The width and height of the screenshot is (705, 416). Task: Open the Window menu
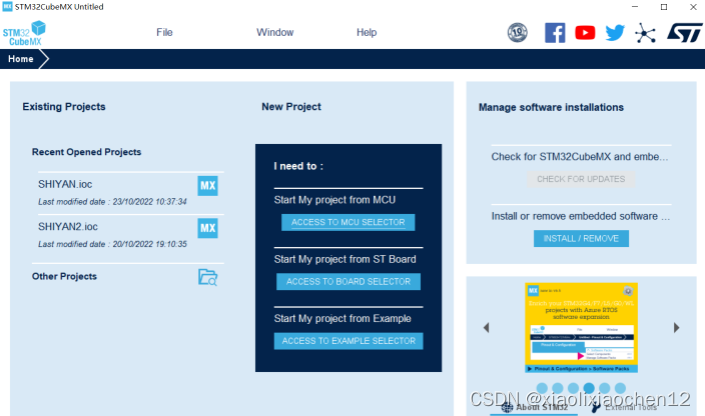(275, 32)
